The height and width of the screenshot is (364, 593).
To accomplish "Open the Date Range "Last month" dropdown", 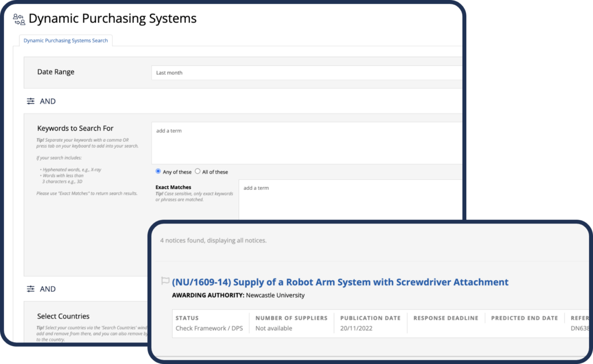I will [x=307, y=73].
